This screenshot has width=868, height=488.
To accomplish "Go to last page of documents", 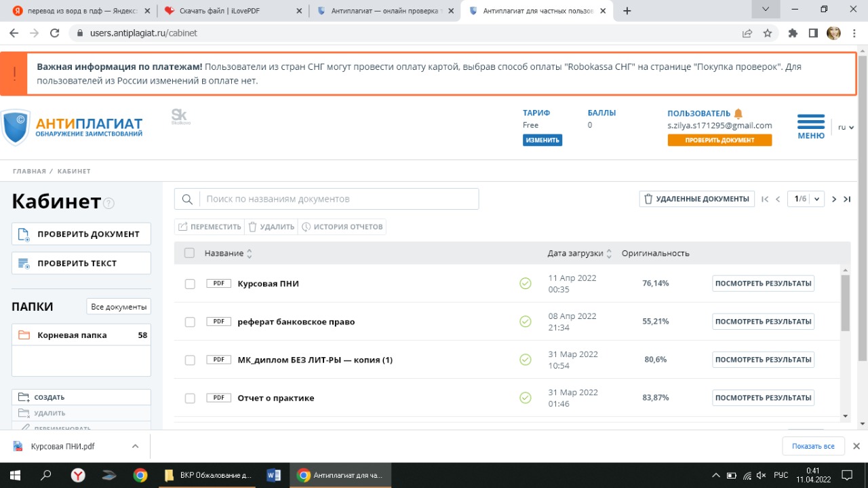I will point(847,199).
